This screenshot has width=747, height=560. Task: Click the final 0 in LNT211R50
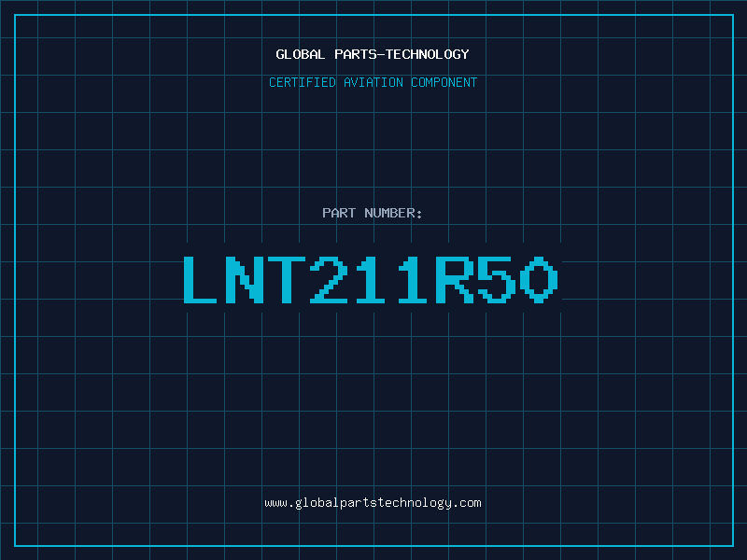click(x=539, y=279)
